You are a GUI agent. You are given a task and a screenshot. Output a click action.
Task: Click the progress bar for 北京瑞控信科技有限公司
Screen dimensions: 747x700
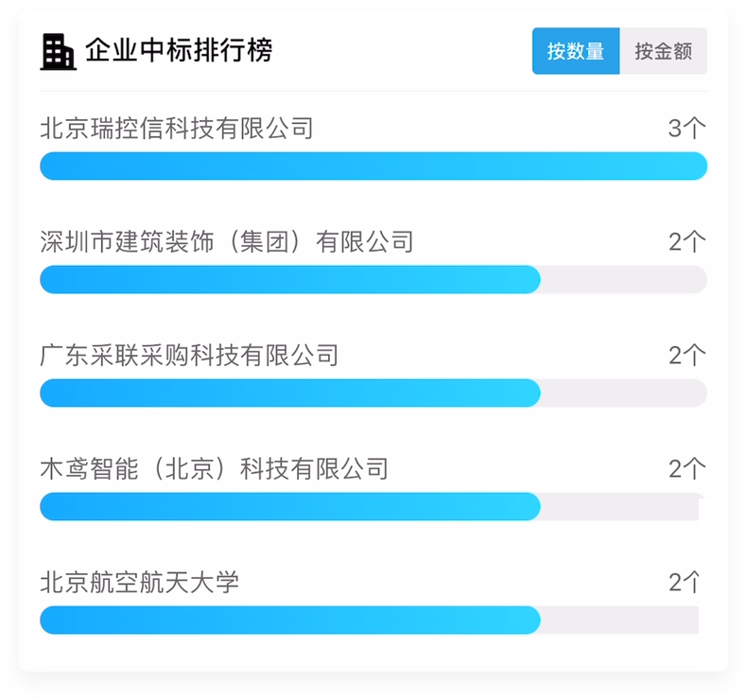pos(373,166)
